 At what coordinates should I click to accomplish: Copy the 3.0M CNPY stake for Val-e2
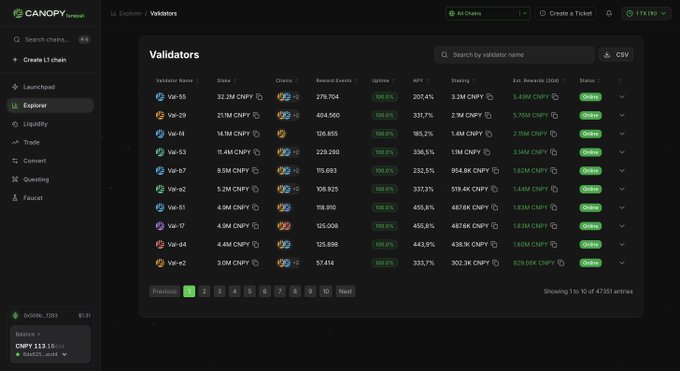tap(255, 263)
